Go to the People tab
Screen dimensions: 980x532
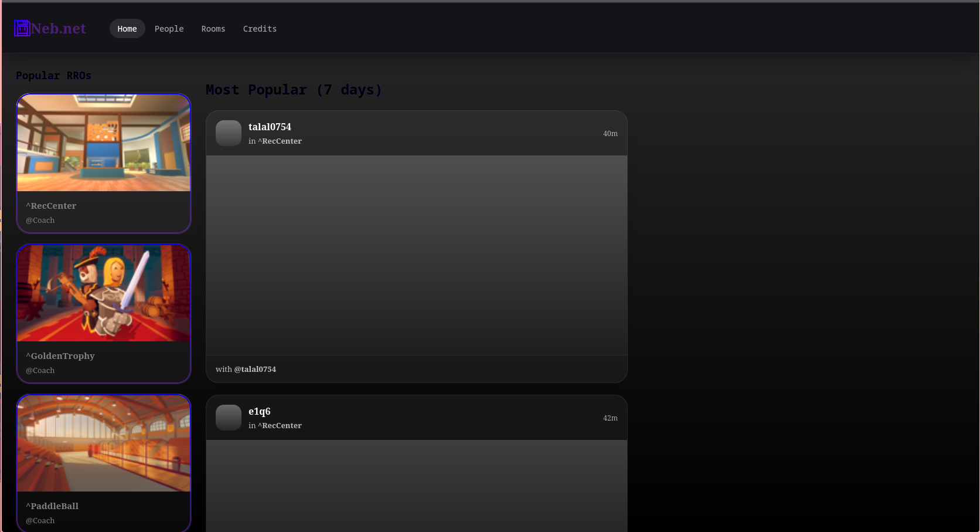tap(169, 29)
